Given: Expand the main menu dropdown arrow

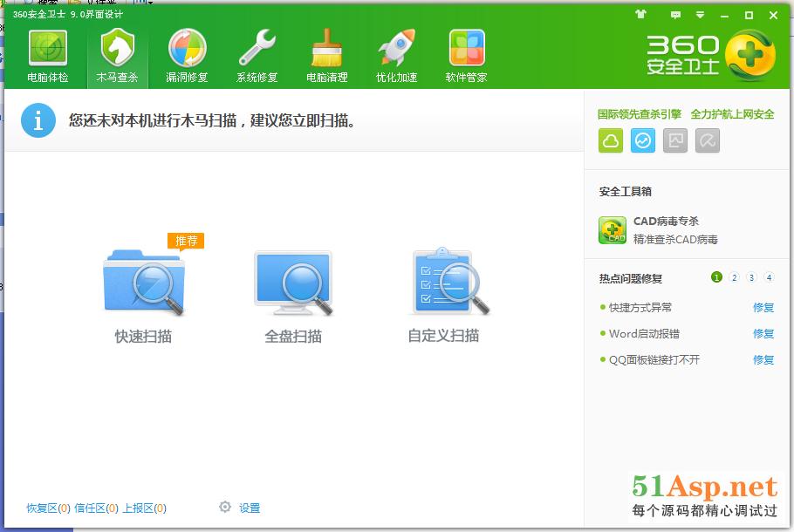Looking at the screenshot, I should click(700, 15).
